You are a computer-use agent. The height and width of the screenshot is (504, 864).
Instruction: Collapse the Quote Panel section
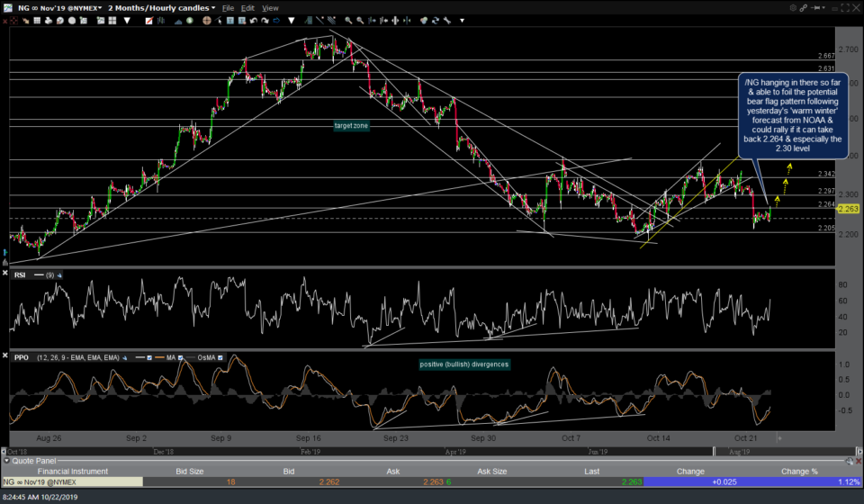click(x=6, y=459)
